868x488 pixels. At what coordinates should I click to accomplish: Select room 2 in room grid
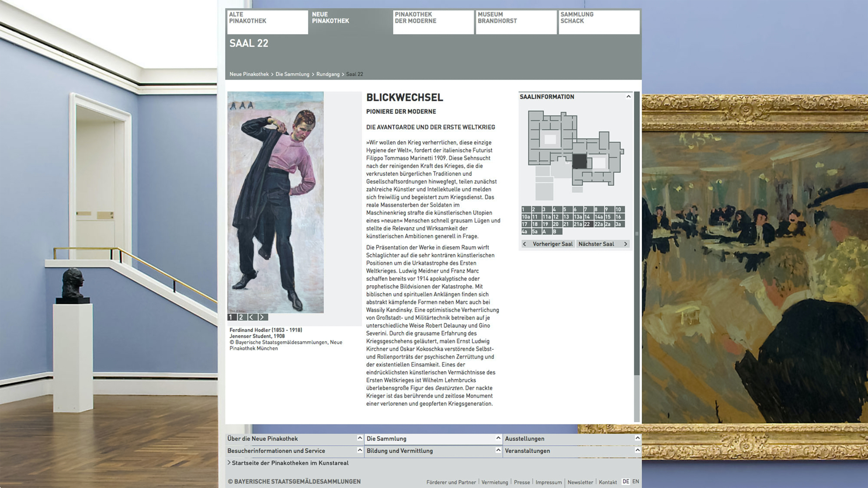(537, 209)
